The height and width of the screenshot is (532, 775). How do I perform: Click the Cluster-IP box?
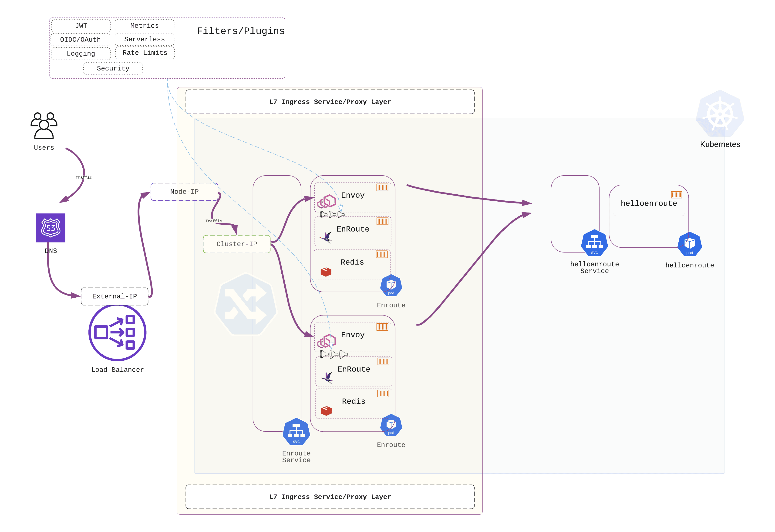click(x=237, y=244)
